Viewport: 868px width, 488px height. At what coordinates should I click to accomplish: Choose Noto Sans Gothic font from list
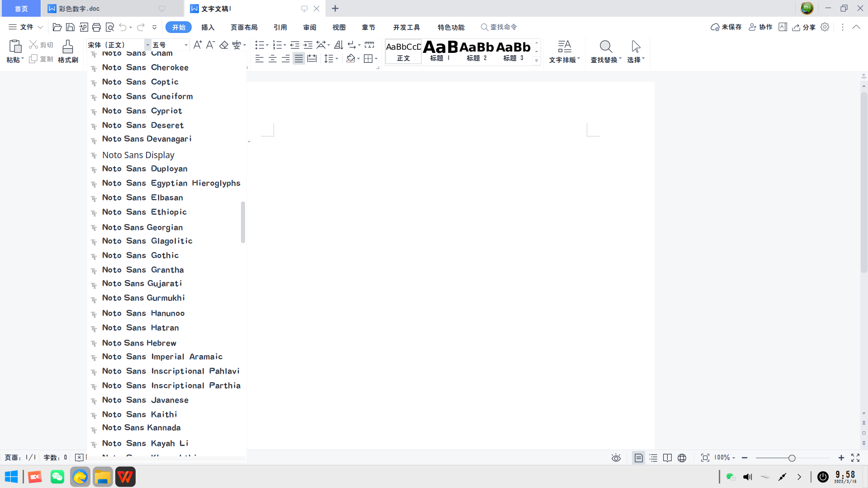pyautogui.click(x=140, y=255)
